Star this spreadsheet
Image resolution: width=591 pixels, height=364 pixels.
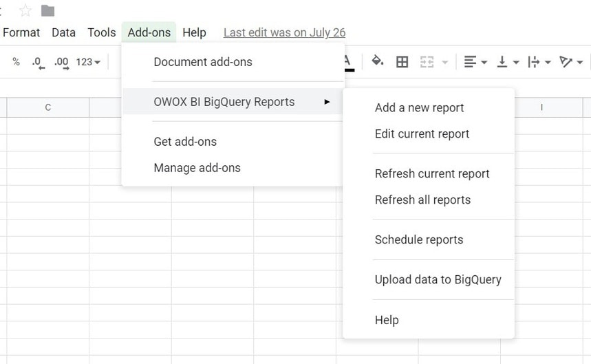tap(25, 10)
